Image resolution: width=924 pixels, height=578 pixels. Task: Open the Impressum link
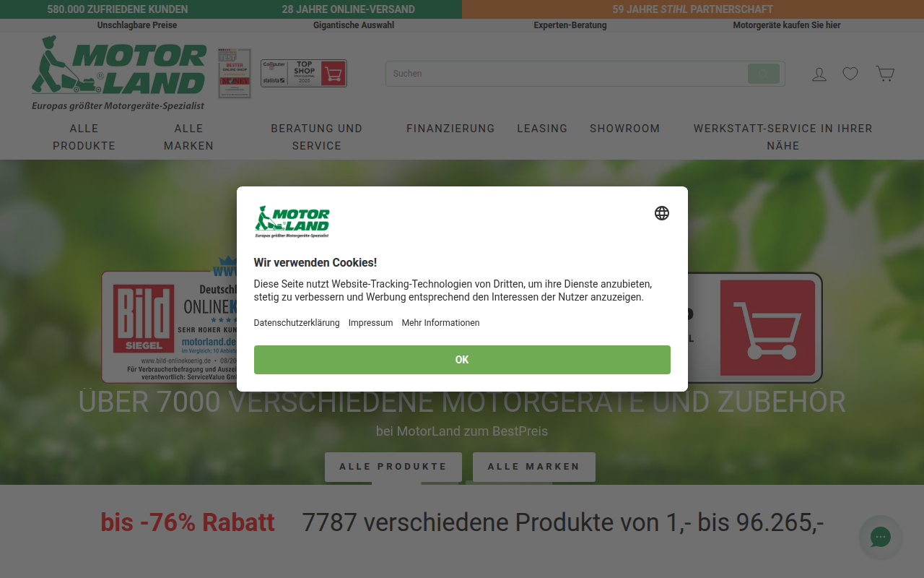pyautogui.click(x=370, y=323)
